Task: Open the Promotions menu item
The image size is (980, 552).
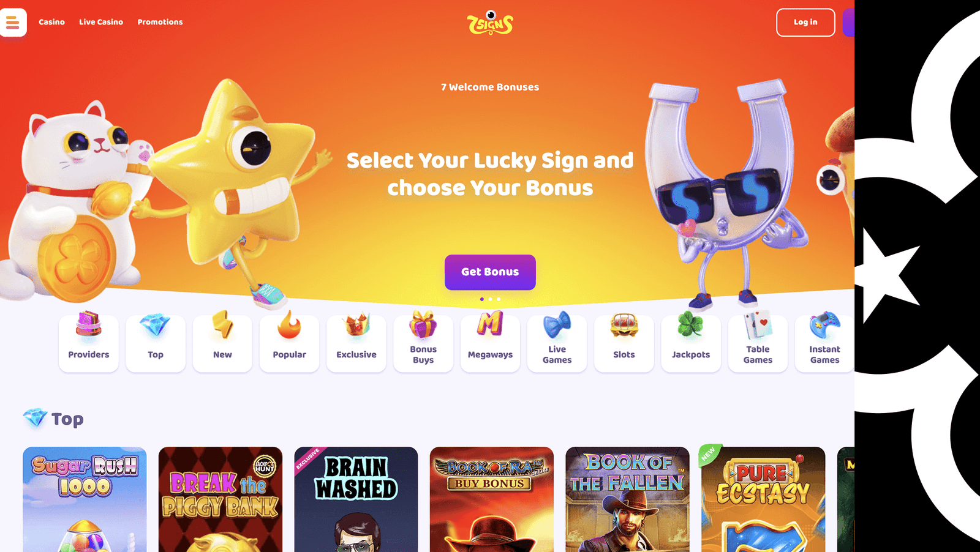Action: 160,22
